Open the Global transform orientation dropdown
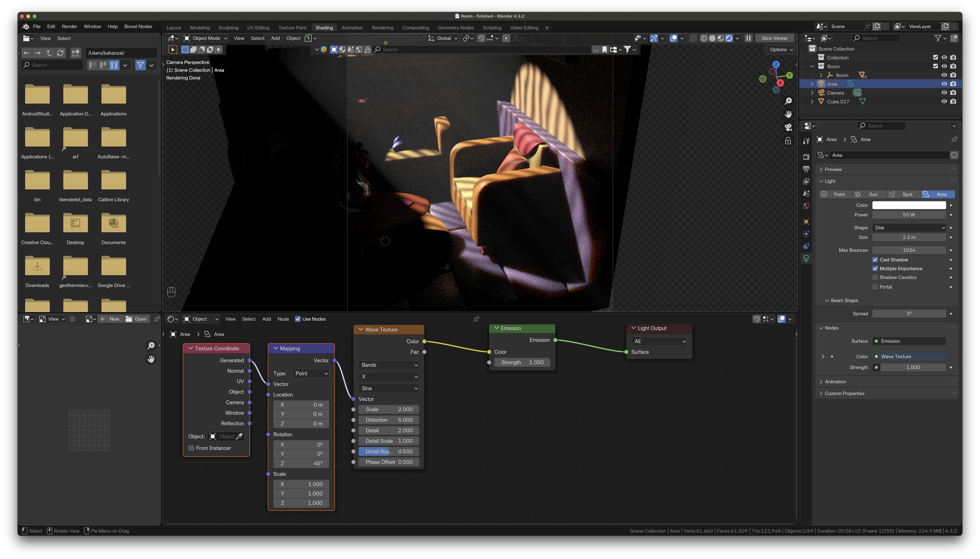980x559 pixels. click(x=442, y=38)
